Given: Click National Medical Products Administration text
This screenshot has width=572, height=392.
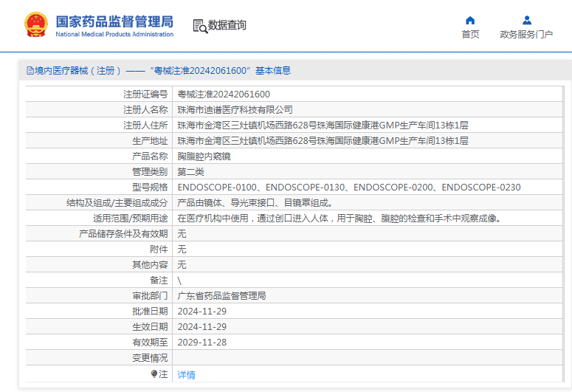Looking at the screenshot, I should point(114,34).
